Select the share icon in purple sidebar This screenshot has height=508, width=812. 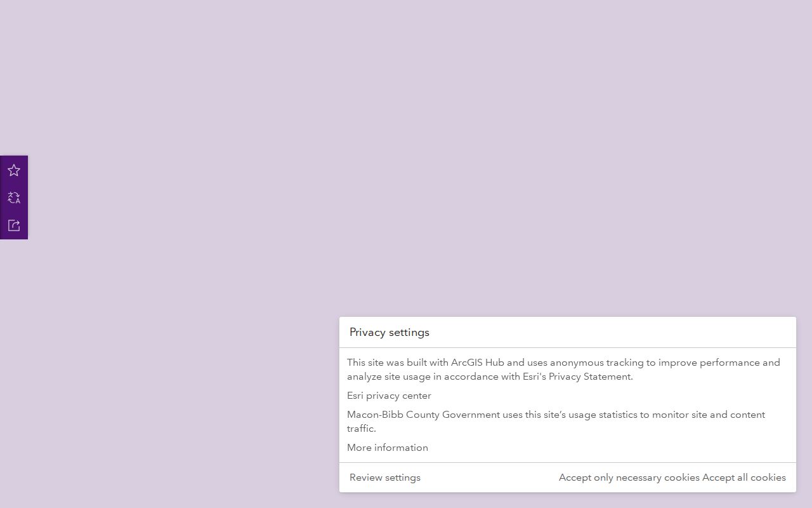tap(14, 225)
